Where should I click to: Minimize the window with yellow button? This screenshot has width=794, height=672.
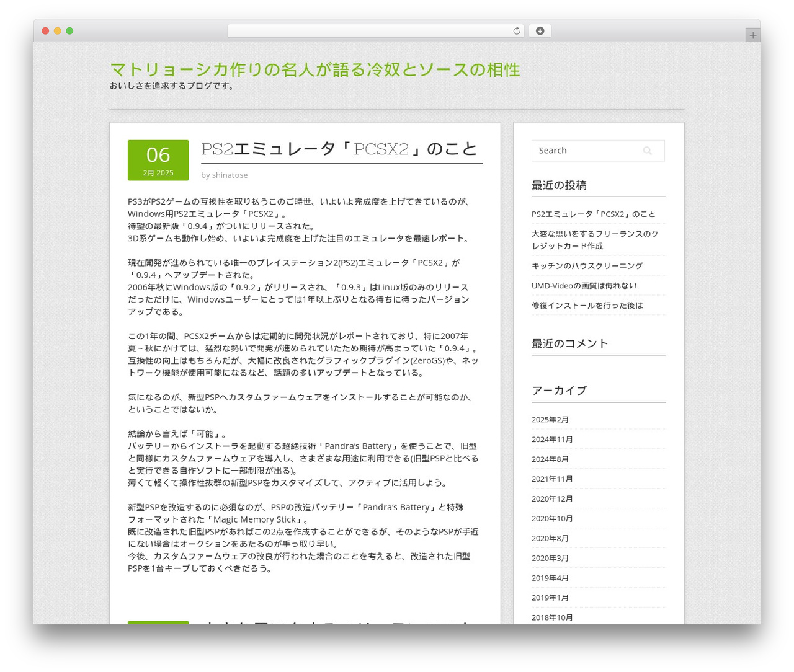click(58, 31)
